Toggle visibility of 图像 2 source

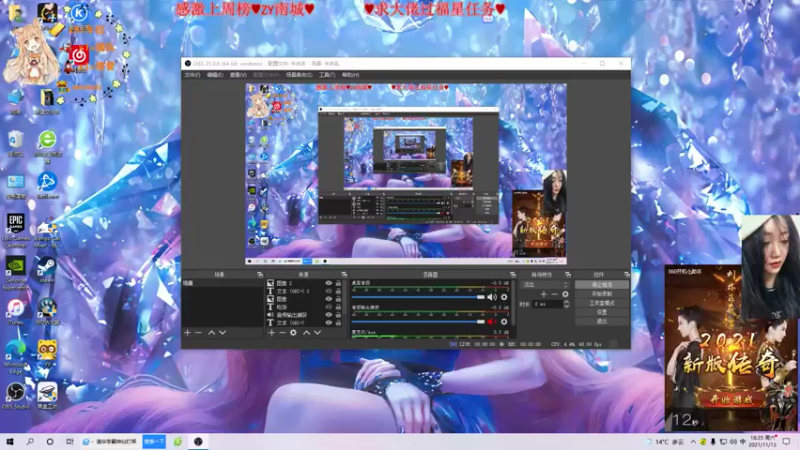click(x=329, y=283)
